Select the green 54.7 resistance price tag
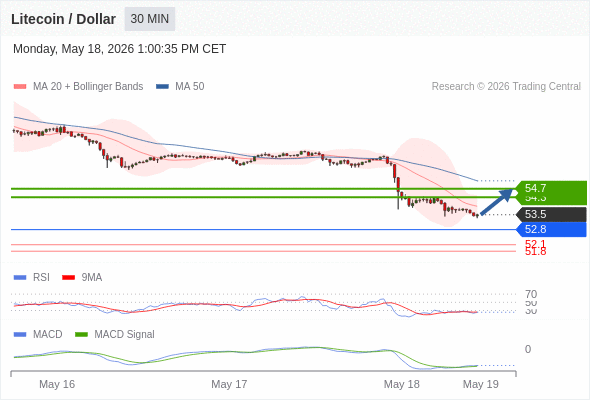Image resolution: width=590 pixels, height=400 pixels. click(x=551, y=188)
